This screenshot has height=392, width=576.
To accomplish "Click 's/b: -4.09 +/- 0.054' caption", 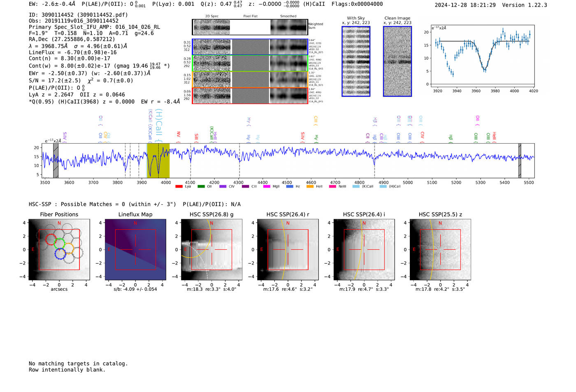I will click(x=135, y=289).
